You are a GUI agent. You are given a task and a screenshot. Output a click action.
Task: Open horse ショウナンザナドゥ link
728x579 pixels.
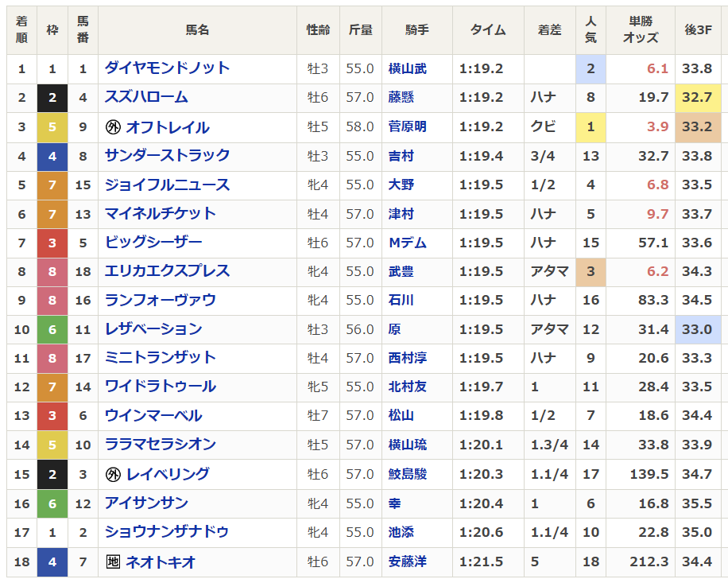[167, 532]
